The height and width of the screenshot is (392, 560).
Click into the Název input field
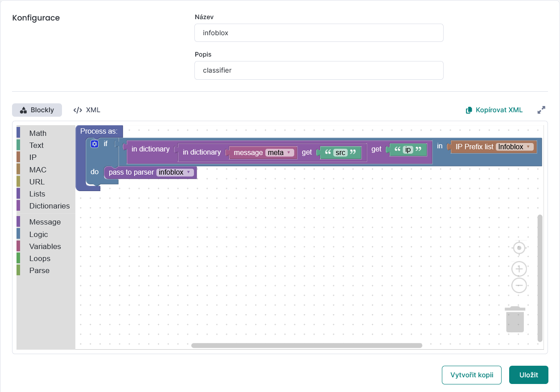(319, 33)
